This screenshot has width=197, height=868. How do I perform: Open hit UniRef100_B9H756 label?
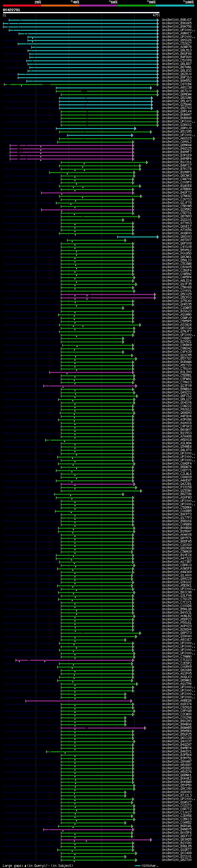177,26
